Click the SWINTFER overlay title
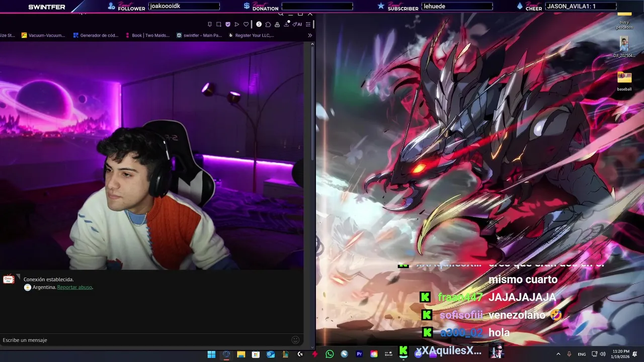 [47, 7]
